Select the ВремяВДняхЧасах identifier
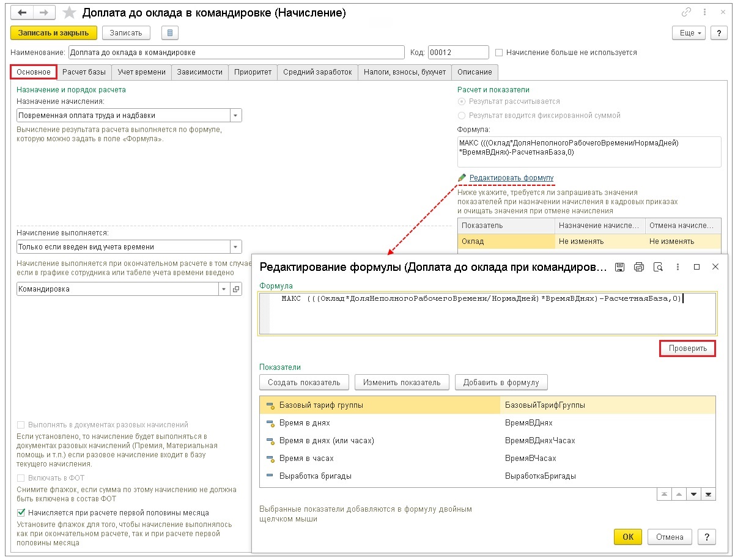The width and height of the screenshot is (735, 560). tap(540, 441)
